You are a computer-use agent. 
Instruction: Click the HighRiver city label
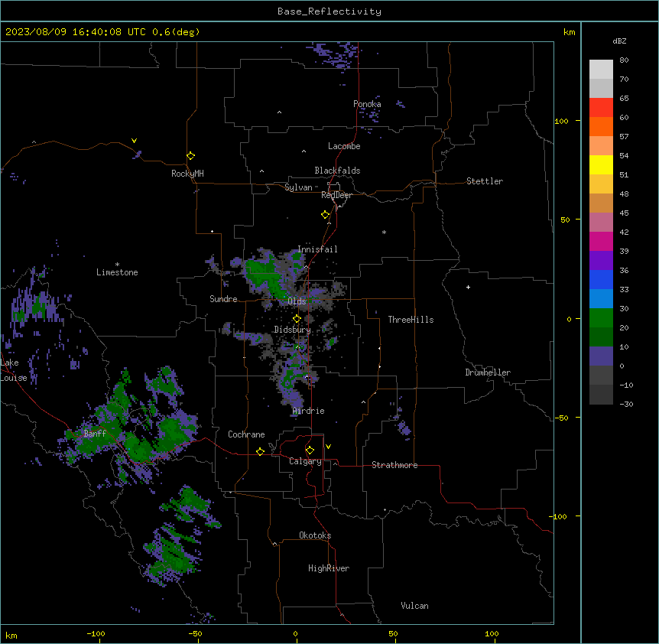tap(329, 568)
